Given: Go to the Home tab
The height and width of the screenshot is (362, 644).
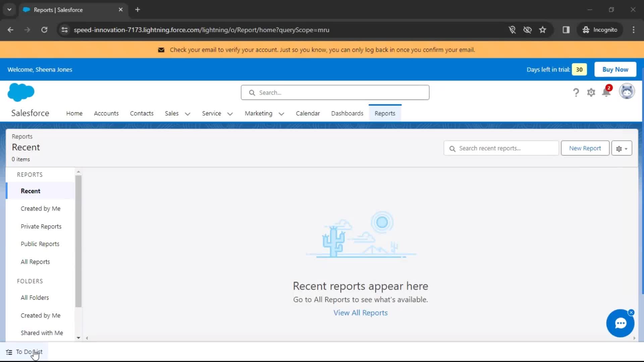Looking at the screenshot, I should coord(74,113).
